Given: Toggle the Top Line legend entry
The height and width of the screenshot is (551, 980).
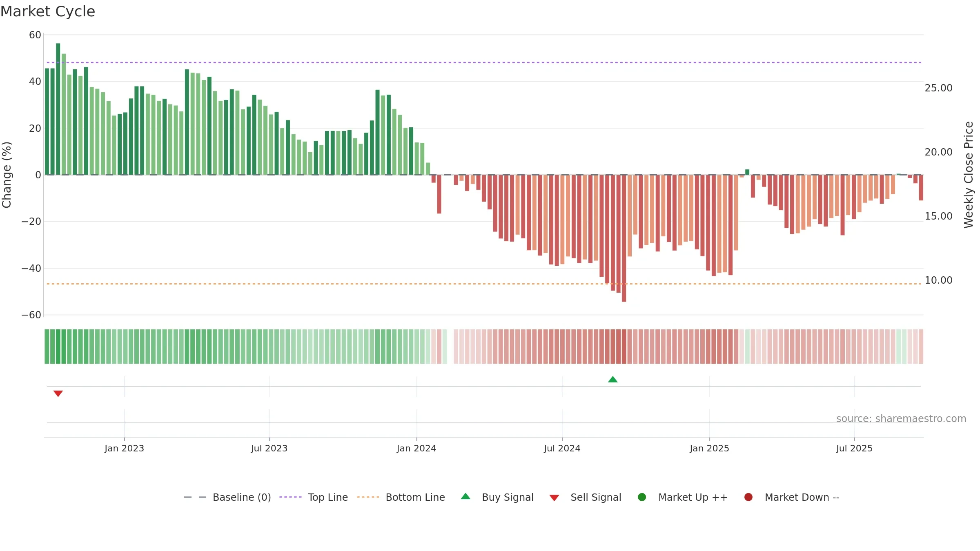Looking at the screenshot, I should tap(314, 497).
